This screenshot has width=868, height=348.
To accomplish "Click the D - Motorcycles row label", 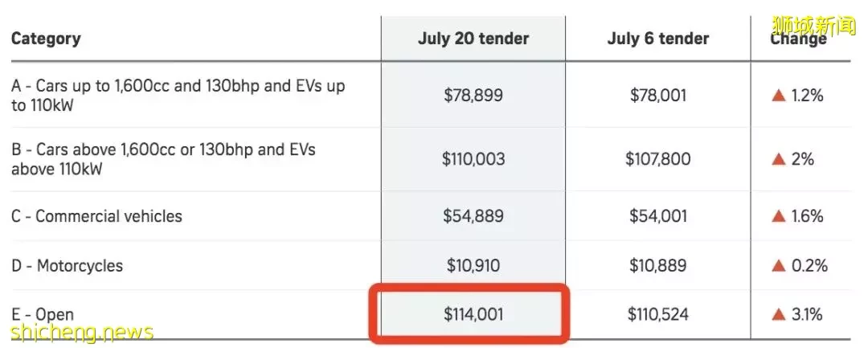I will click(x=67, y=265).
